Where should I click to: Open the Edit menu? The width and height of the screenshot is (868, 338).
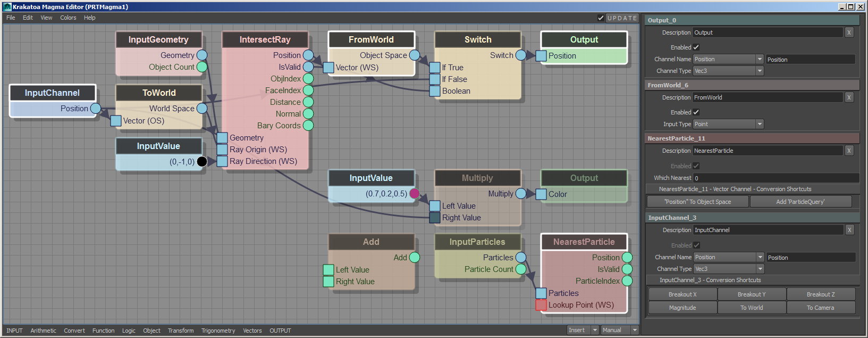(x=28, y=18)
